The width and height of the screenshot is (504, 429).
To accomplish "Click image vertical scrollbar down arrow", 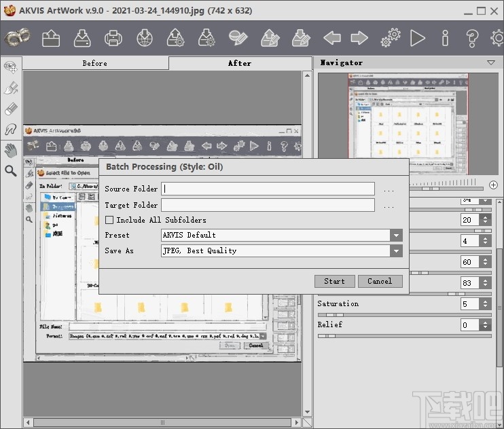I will (x=307, y=411).
